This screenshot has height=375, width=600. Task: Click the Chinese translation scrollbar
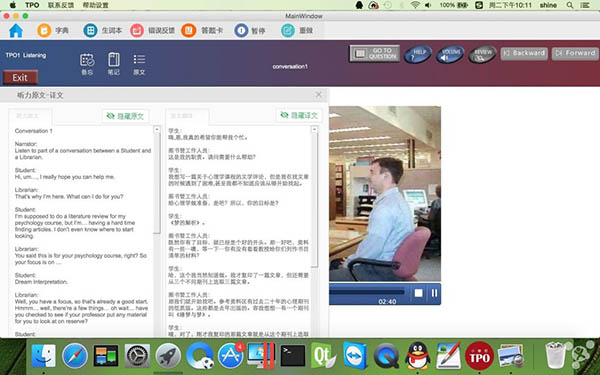coord(314,200)
